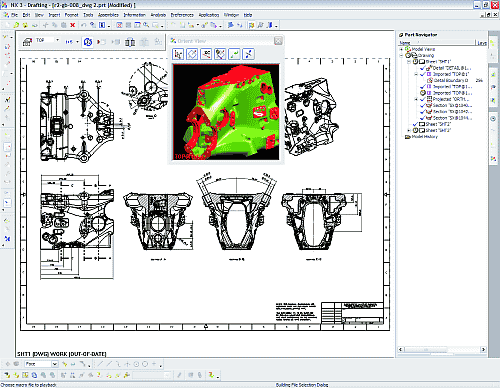Click the line tool in bottom toolbar
This screenshot has height=388, width=500.
point(100,364)
